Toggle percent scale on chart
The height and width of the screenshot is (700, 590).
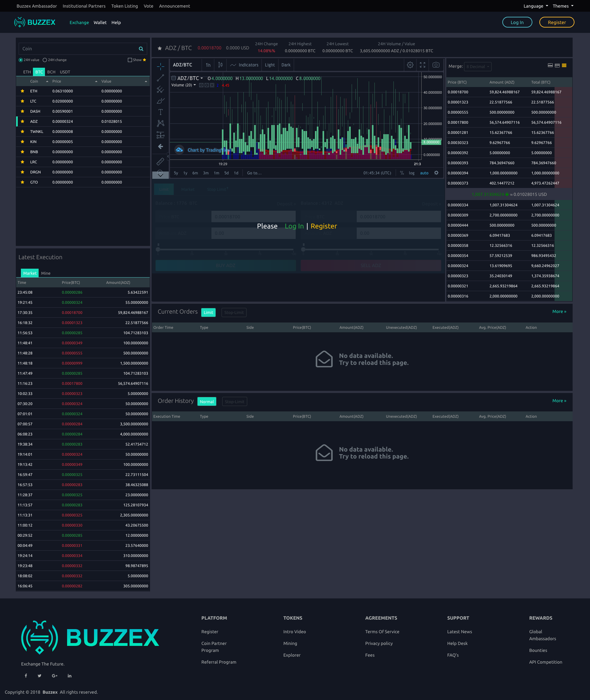(402, 173)
